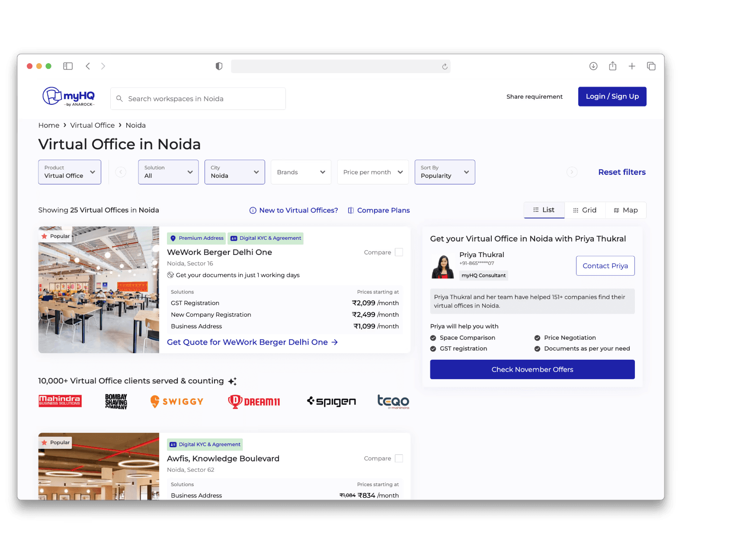Click Awfis's Digital KYC & Agreement badge

(x=205, y=444)
